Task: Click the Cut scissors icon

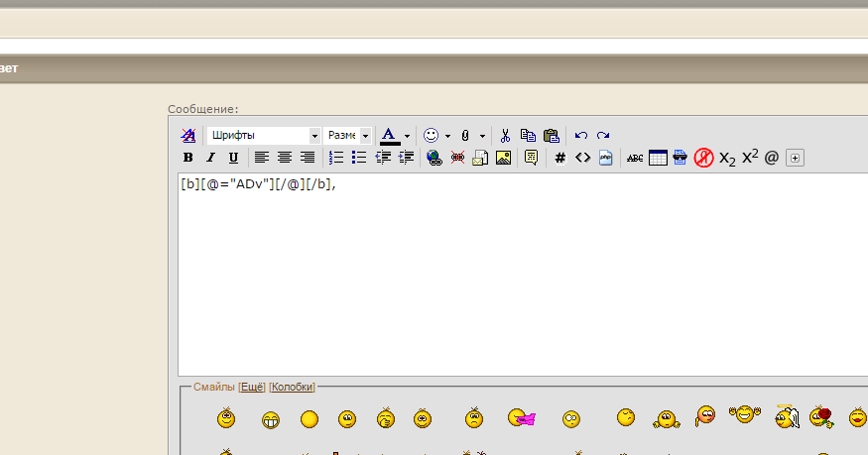Action: [505, 136]
